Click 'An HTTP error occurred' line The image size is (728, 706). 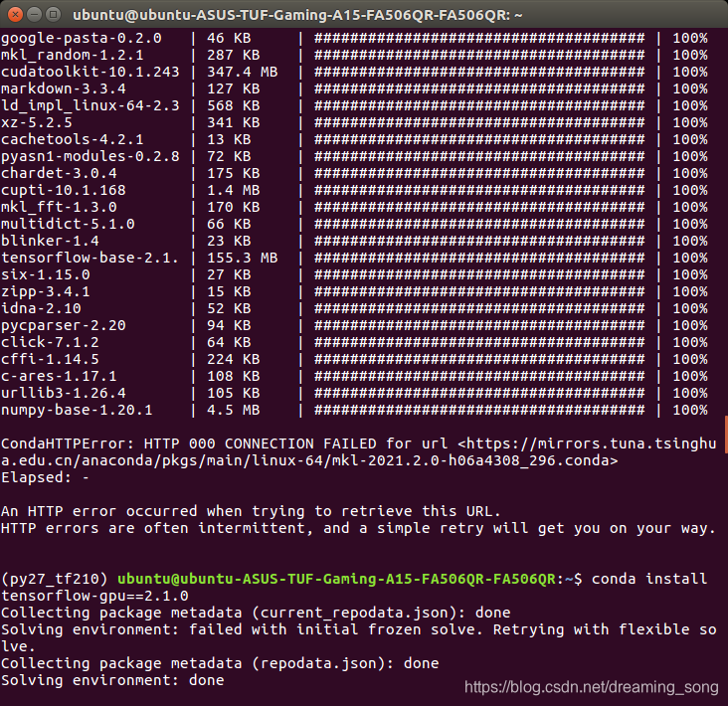(251, 511)
